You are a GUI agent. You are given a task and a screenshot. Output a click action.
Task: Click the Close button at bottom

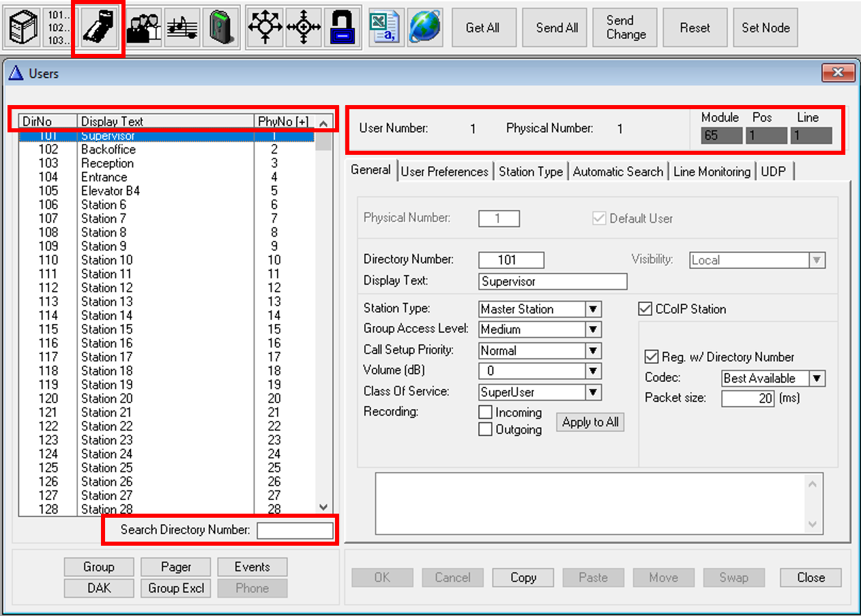point(811,578)
